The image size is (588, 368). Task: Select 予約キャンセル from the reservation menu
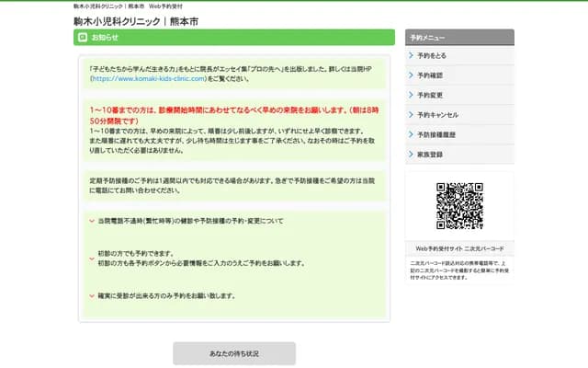click(437, 115)
